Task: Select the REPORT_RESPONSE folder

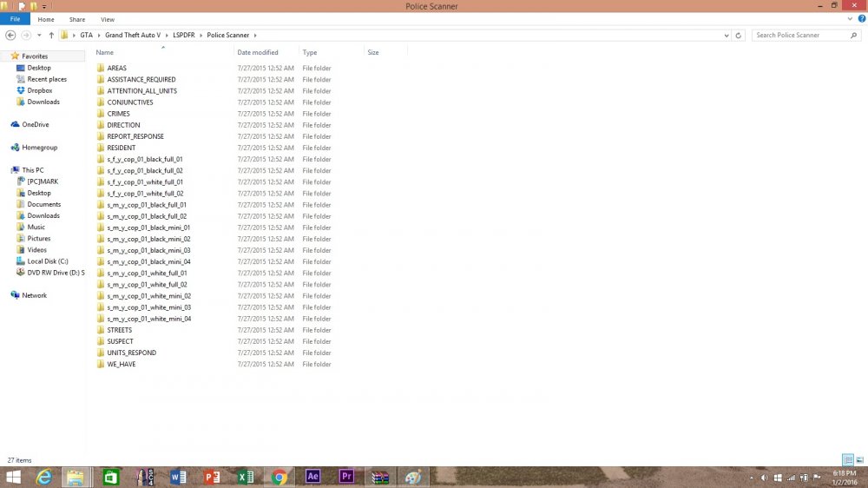Action: [x=135, y=136]
